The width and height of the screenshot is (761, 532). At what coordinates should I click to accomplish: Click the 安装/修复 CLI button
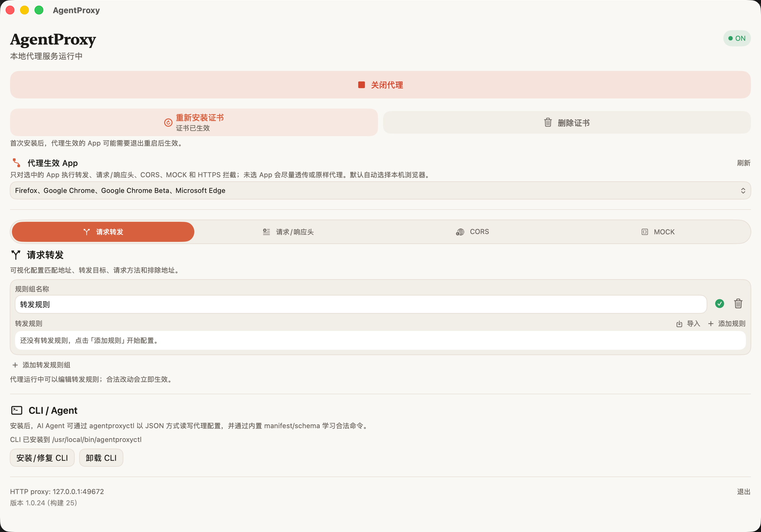(x=42, y=458)
